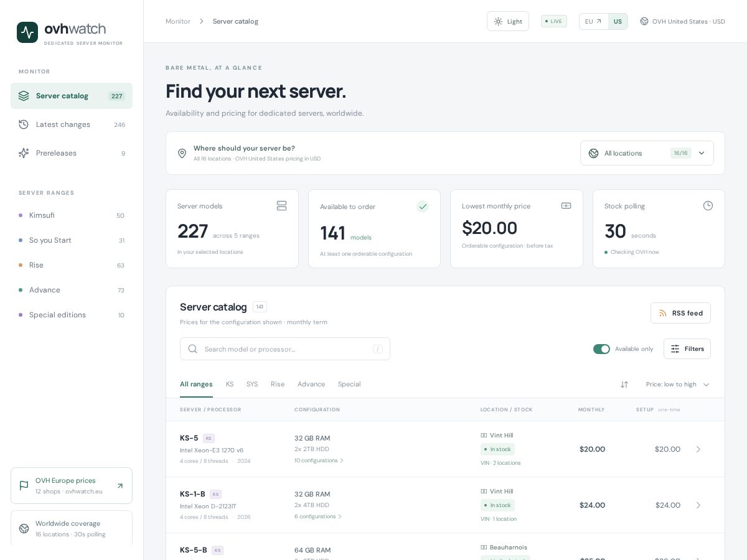Click the KS badge next to KS-1-B
The width and height of the screenshot is (747, 560).
tap(215, 494)
